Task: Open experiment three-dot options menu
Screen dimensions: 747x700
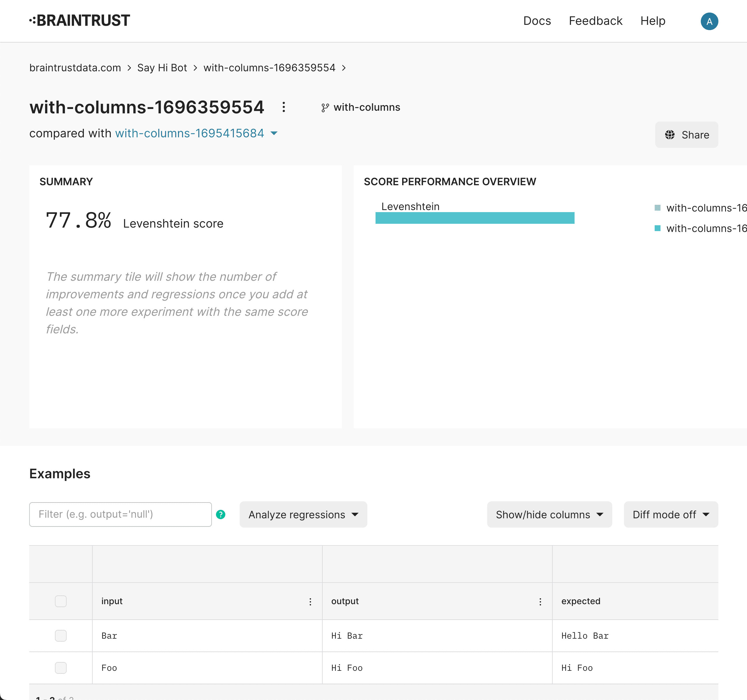Action: tap(284, 107)
